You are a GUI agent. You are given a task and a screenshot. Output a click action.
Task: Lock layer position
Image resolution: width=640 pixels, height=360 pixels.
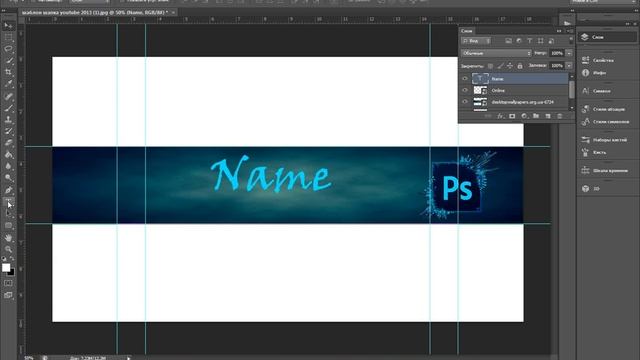coord(510,66)
